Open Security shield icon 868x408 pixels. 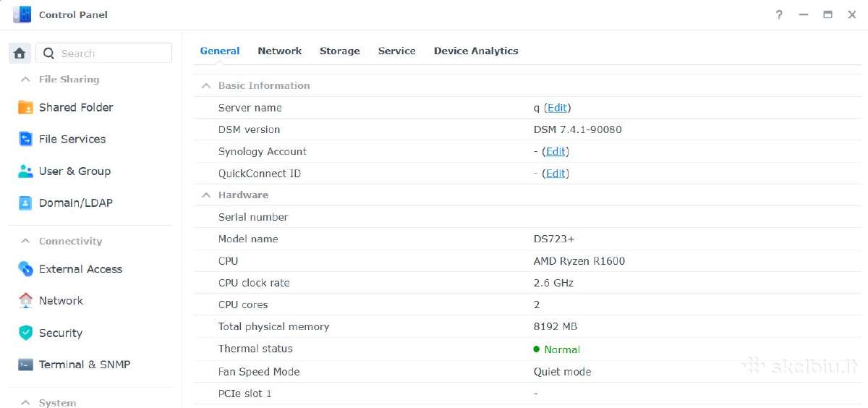tap(25, 333)
